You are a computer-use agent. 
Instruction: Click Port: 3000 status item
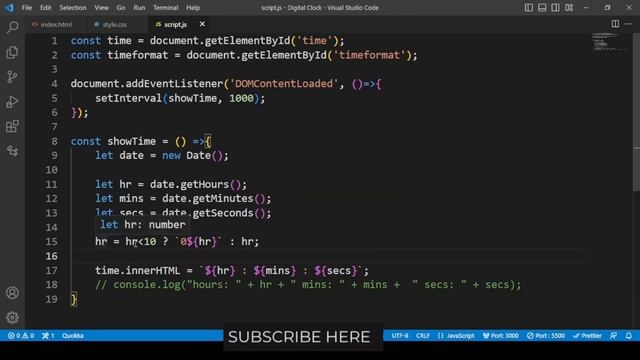point(500,336)
